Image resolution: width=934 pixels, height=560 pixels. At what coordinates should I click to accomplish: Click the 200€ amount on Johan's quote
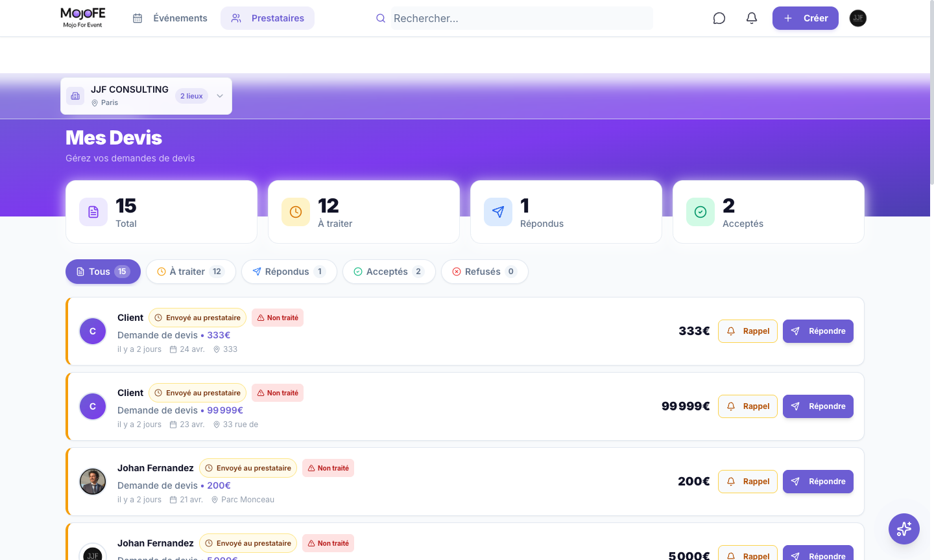[694, 482]
